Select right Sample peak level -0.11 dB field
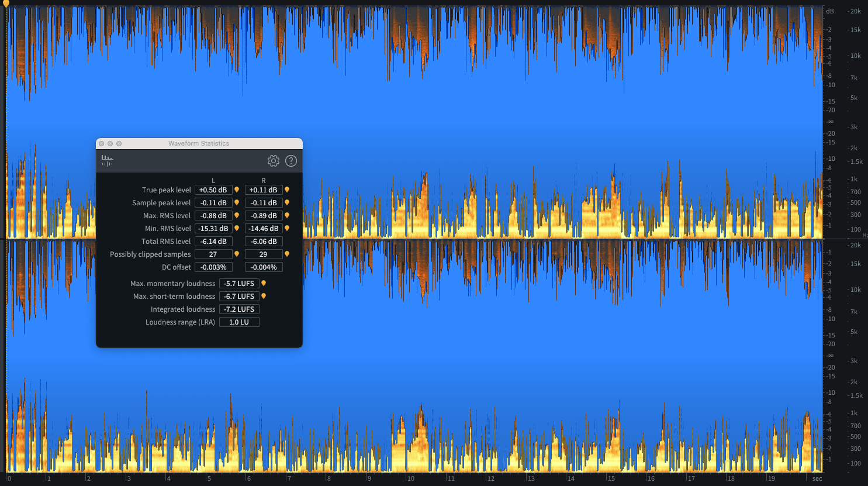The image size is (868, 486). (264, 203)
